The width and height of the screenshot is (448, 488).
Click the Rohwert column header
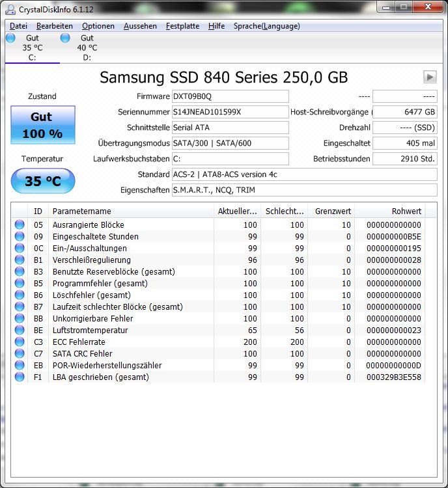[390, 211]
